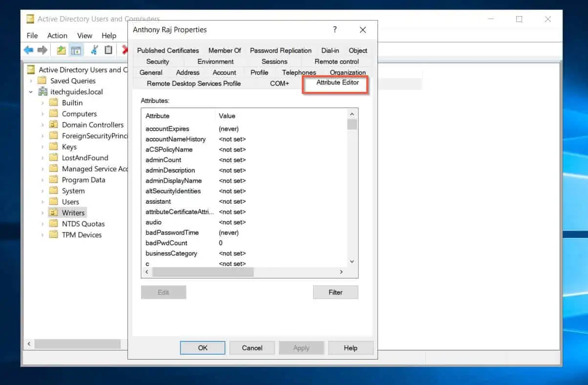Image resolution: width=588 pixels, height=385 pixels.
Task: Click the Back arrow in the toolbar
Action: 29,50
